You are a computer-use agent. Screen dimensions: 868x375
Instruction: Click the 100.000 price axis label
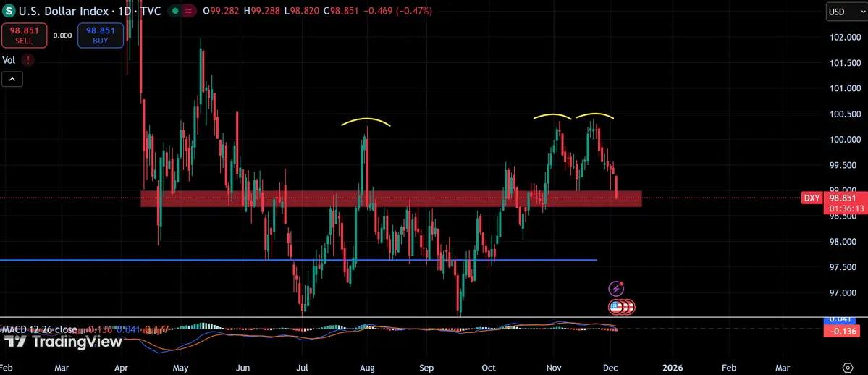click(x=844, y=140)
